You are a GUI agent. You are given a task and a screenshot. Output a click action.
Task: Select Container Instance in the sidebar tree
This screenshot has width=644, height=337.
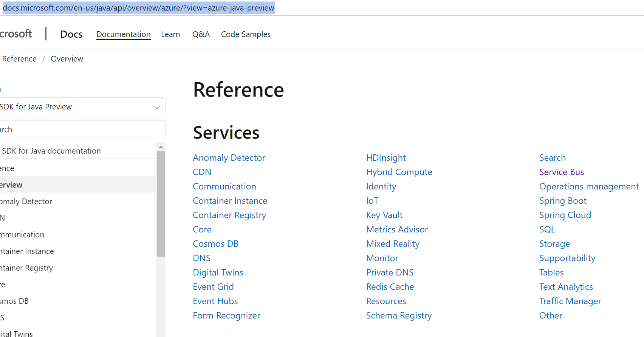[27, 251]
